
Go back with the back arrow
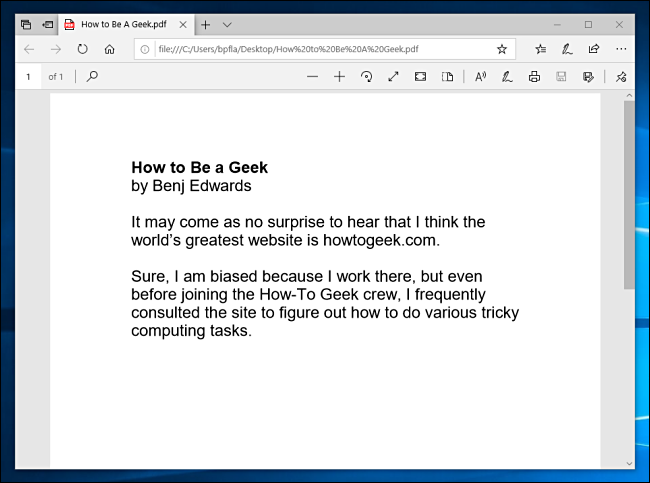coord(29,49)
